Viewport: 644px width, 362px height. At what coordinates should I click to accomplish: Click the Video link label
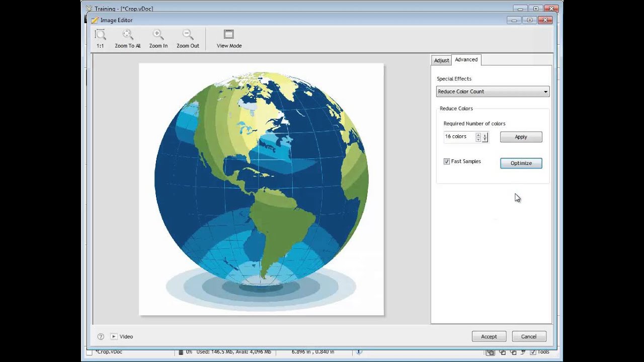126,336
